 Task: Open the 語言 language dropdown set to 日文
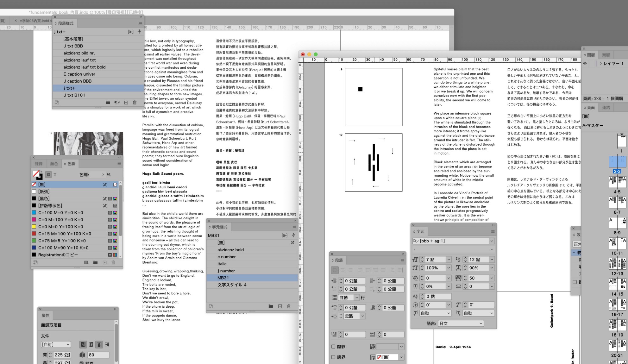(x=461, y=323)
